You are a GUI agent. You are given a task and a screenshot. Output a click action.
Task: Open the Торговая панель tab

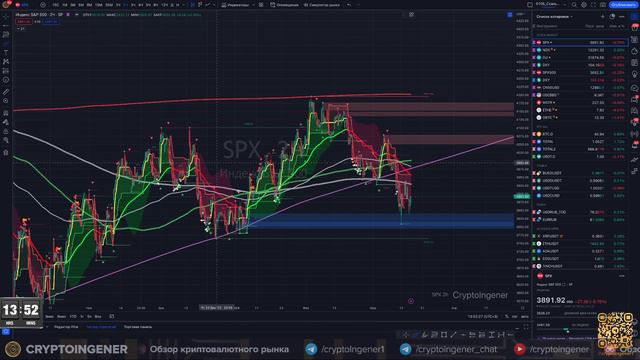pos(138,327)
